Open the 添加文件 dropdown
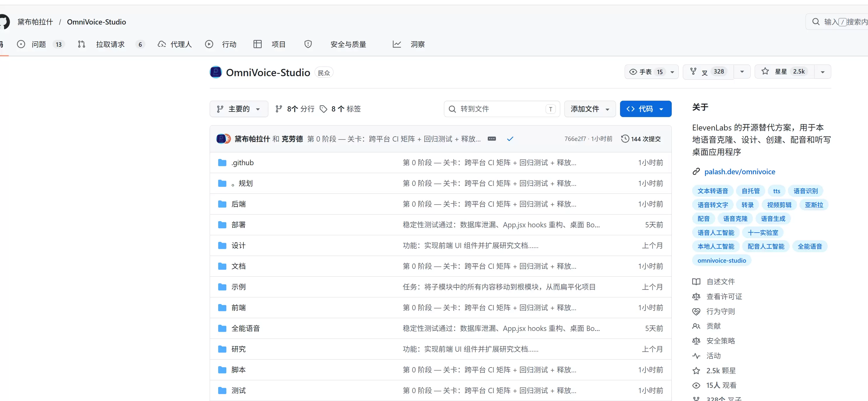This screenshot has width=868, height=401. (x=590, y=109)
